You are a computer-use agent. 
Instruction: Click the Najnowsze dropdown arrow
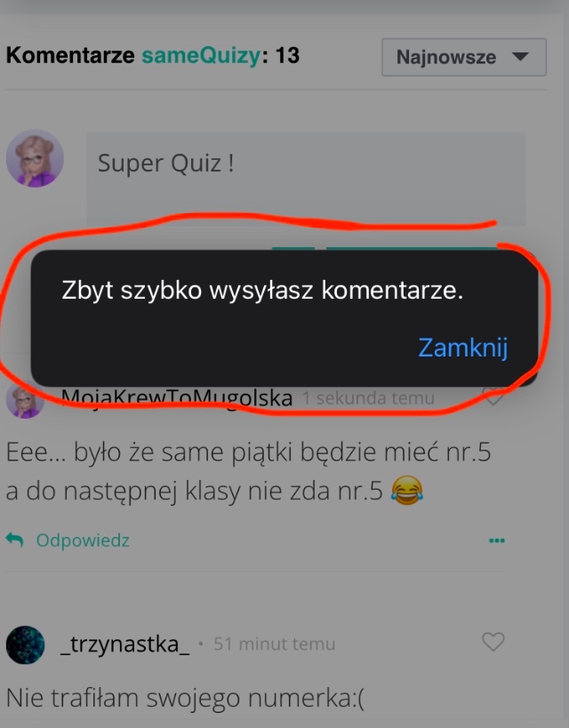coord(520,57)
